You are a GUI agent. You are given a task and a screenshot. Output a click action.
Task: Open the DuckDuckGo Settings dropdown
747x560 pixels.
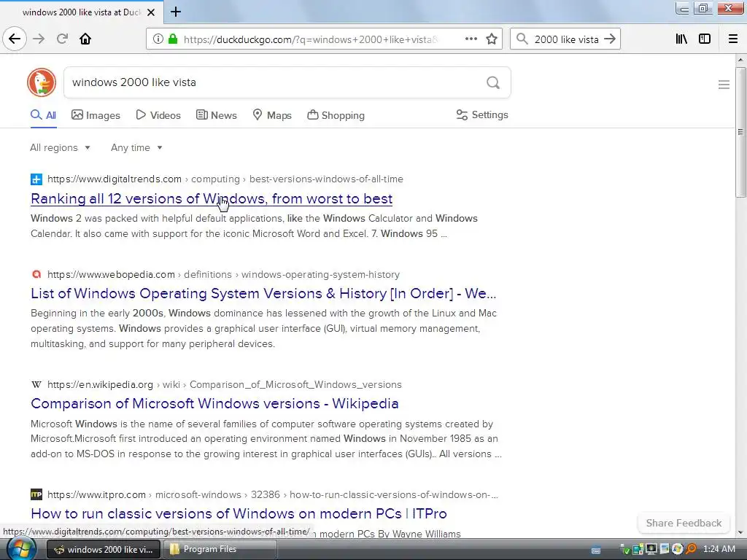(x=482, y=114)
